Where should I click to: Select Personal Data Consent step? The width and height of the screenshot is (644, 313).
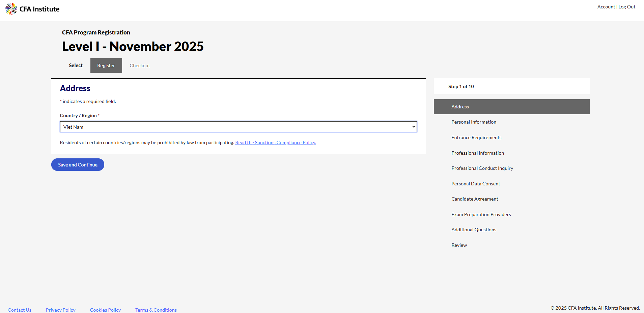coord(476,184)
